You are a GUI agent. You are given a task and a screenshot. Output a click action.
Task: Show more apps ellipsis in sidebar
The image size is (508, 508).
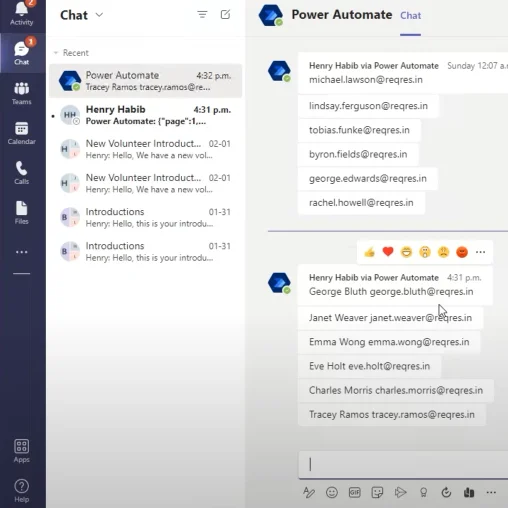(x=22, y=252)
